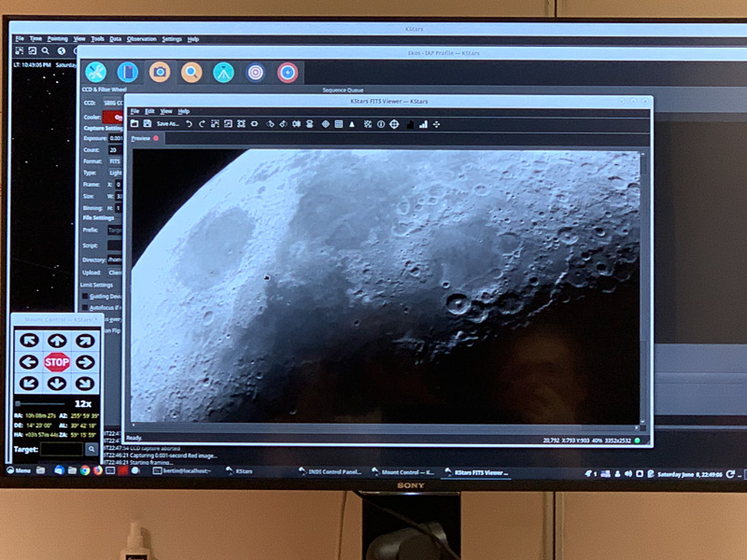
Task: Switch to INDI Control Panel taskbar window
Action: [331, 472]
